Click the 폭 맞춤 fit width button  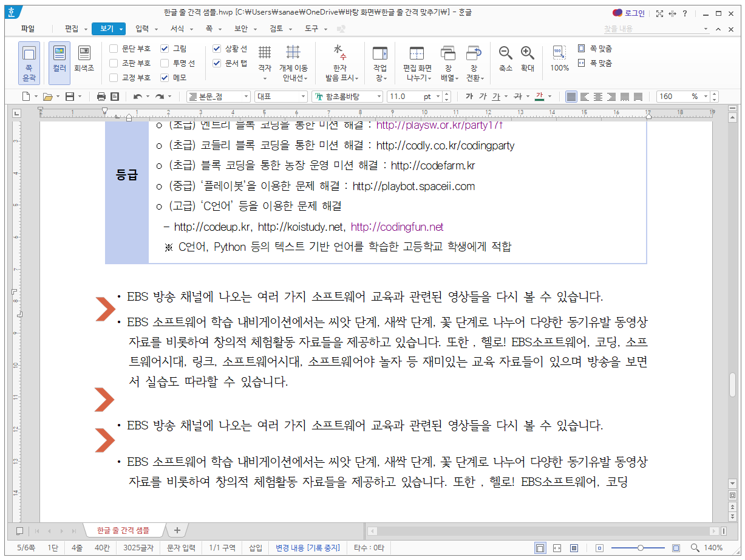click(x=595, y=63)
